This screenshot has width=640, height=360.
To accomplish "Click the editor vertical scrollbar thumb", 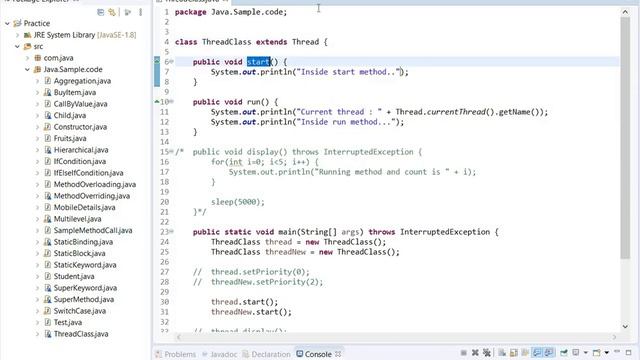I will pos(625,138).
